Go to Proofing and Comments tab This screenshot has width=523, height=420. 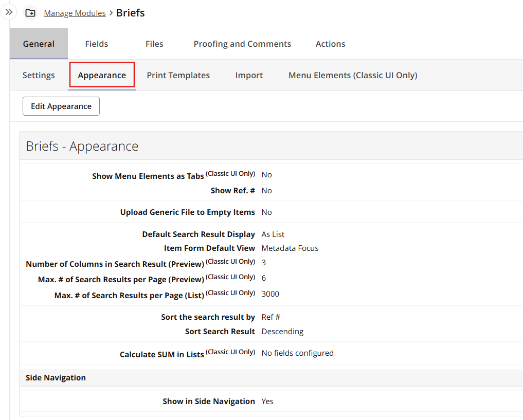click(242, 44)
